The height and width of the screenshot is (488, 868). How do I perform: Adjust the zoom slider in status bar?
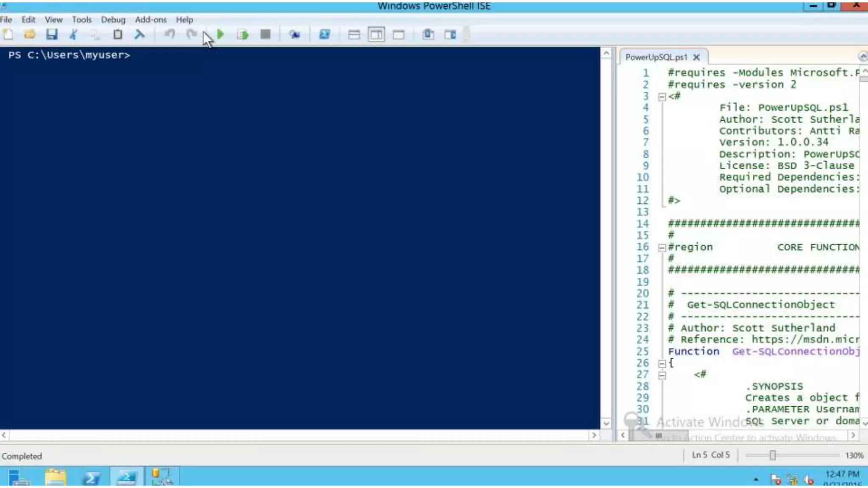pyautogui.click(x=773, y=455)
